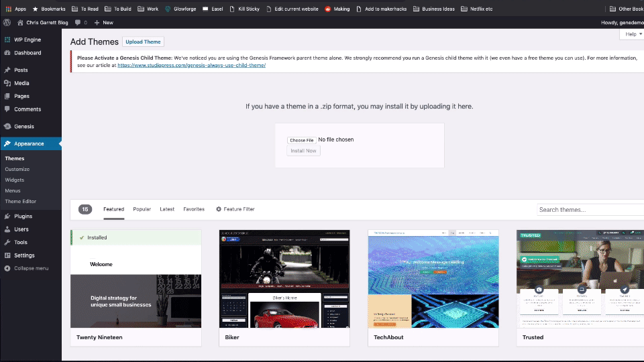Open the Menus submenu item
The width and height of the screenshot is (644, 362).
coord(13,190)
